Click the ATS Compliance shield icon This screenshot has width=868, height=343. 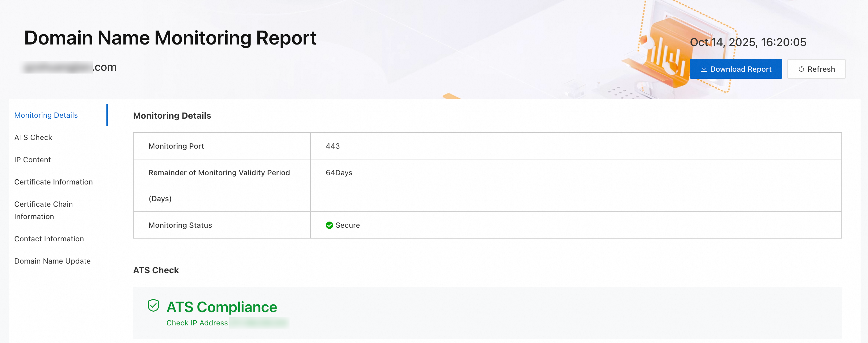[x=153, y=305]
